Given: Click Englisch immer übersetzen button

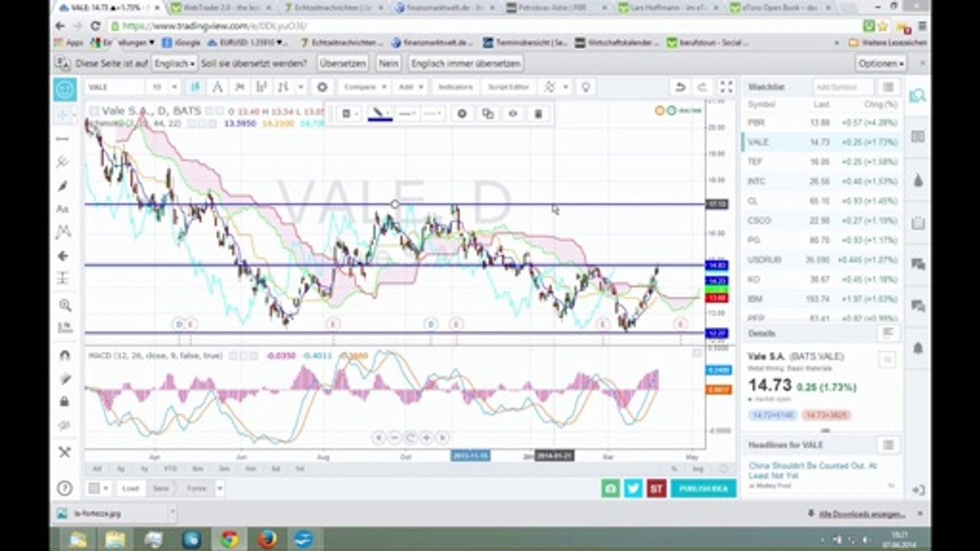Looking at the screenshot, I should click(465, 64).
